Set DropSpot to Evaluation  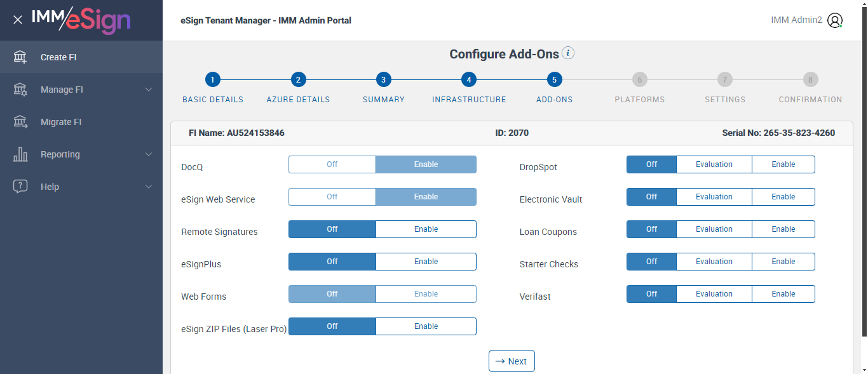[714, 164]
